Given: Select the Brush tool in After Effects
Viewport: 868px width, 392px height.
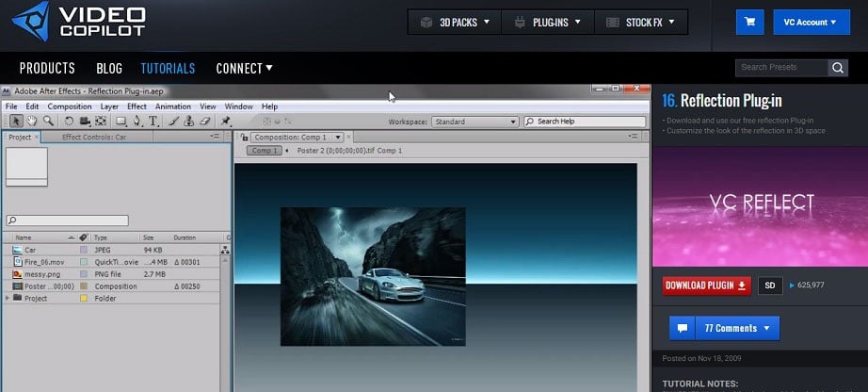Looking at the screenshot, I should [173, 121].
